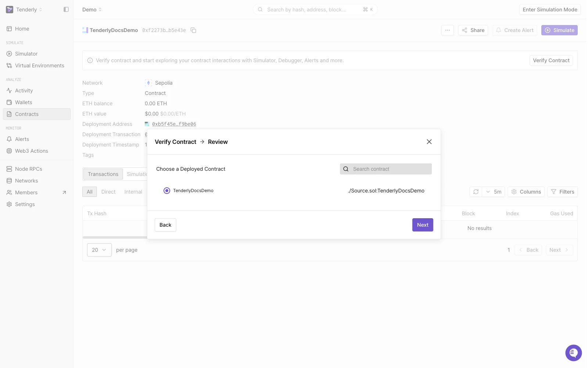Image resolution: width=588 pixels, height=368 pixels.
Task: Click the Node RPCs icon
Action: click(x=9, y=169)
